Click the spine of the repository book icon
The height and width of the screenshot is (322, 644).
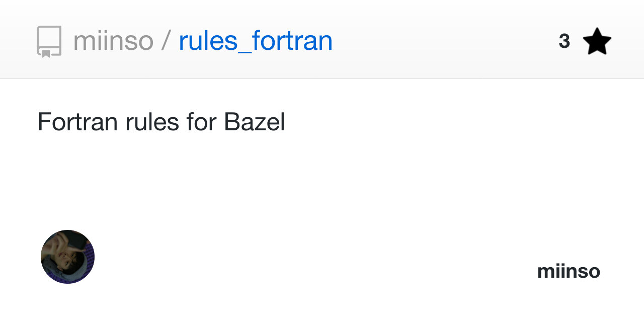39,40
